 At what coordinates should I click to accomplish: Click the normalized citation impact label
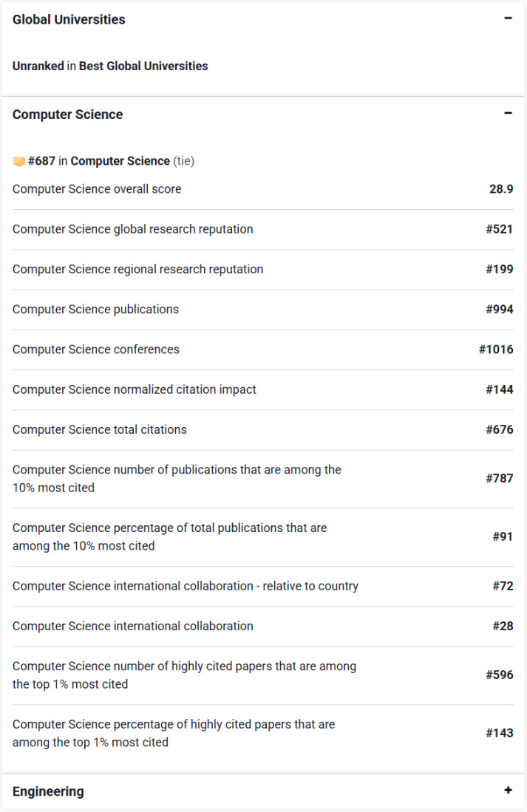point(134,389)
